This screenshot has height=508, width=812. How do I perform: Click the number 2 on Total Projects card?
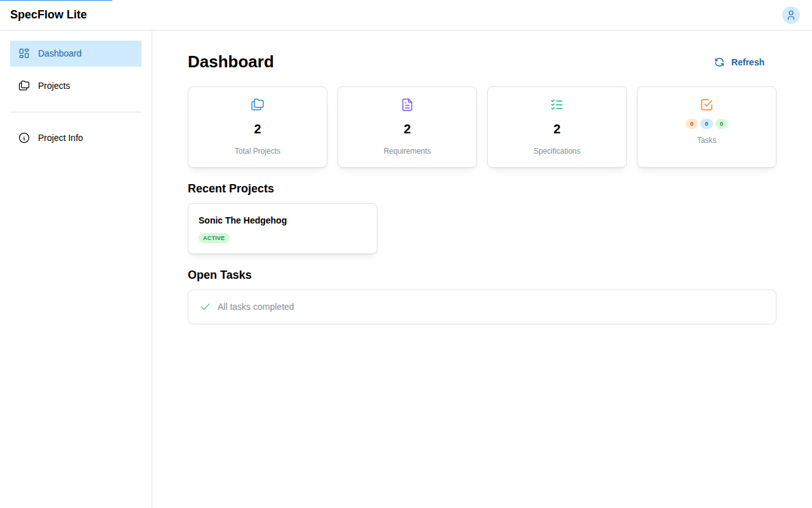258,129
